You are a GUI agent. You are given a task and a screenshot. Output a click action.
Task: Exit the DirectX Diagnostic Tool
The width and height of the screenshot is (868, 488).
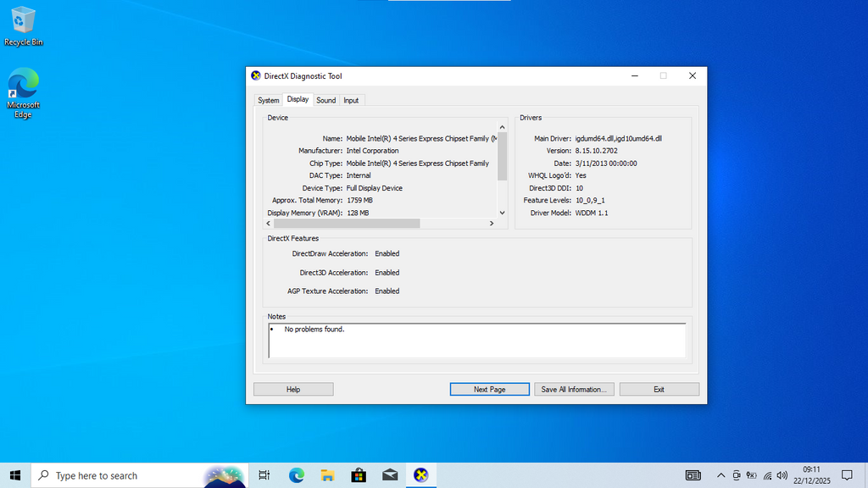[x=659, y=389]
